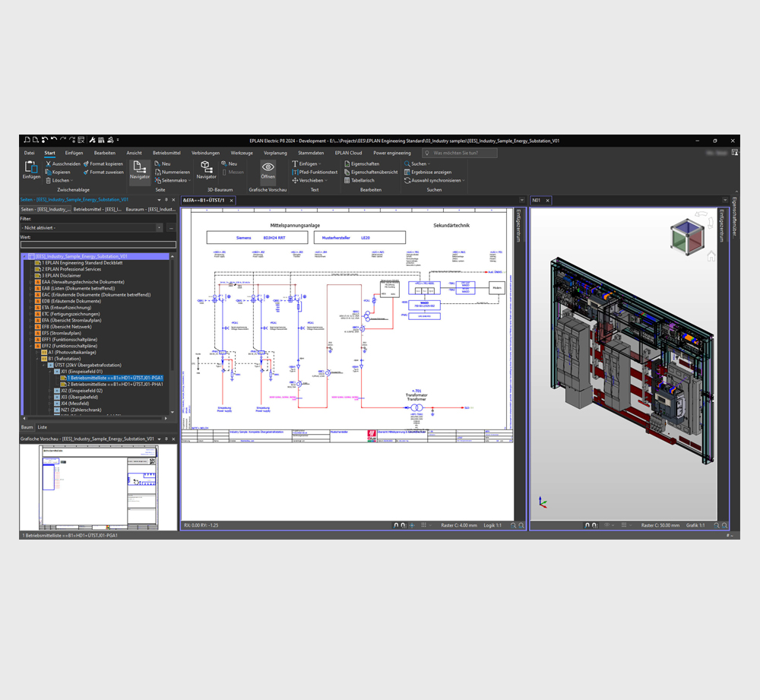Viewport: 760px width, 700px height.
Task: Click the 'Was möchten Sie tun?' search box
Action: click(x=460, y=154)
